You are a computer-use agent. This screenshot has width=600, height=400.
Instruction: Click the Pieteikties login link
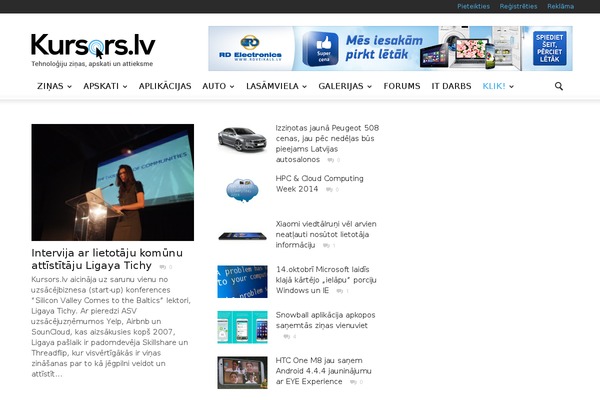pyautogui.click(x=473, y=6)
